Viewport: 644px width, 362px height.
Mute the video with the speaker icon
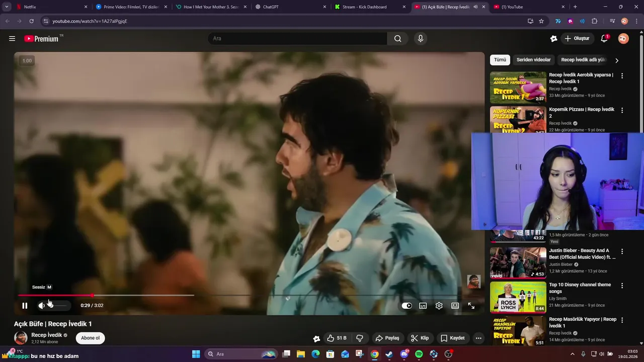click(42, 306)
